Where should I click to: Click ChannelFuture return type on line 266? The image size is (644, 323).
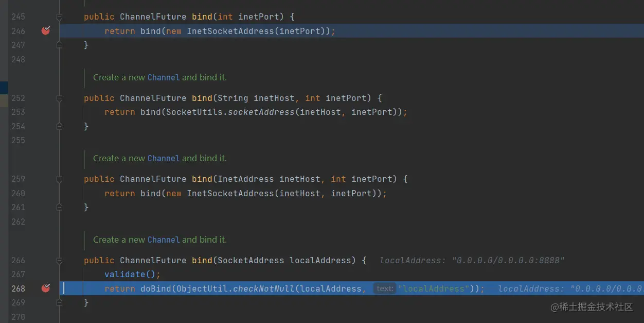(153, 260)
